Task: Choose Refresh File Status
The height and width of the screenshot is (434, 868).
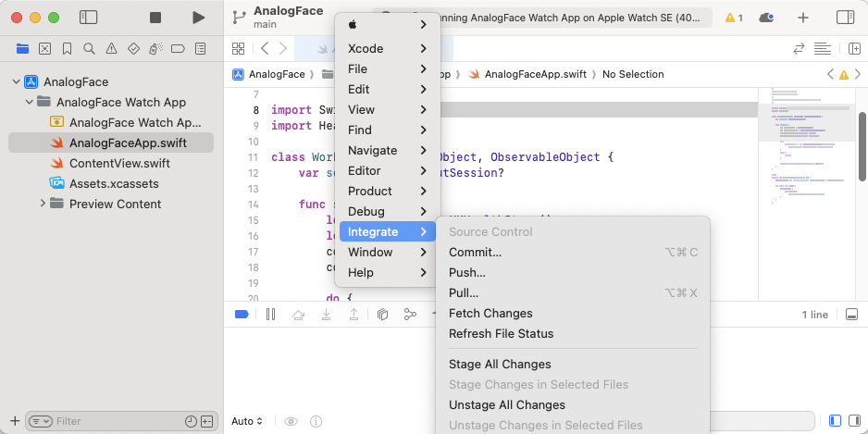Action: click(x=573, y=334)
